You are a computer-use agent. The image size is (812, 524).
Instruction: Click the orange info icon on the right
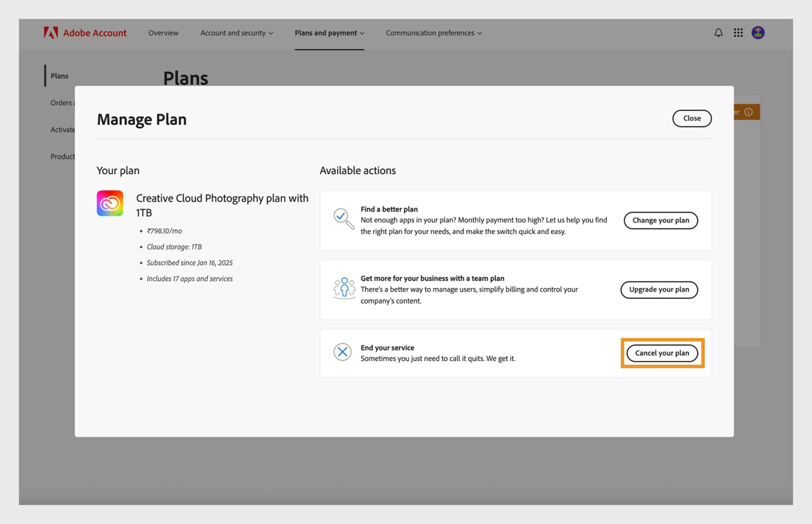749,112
